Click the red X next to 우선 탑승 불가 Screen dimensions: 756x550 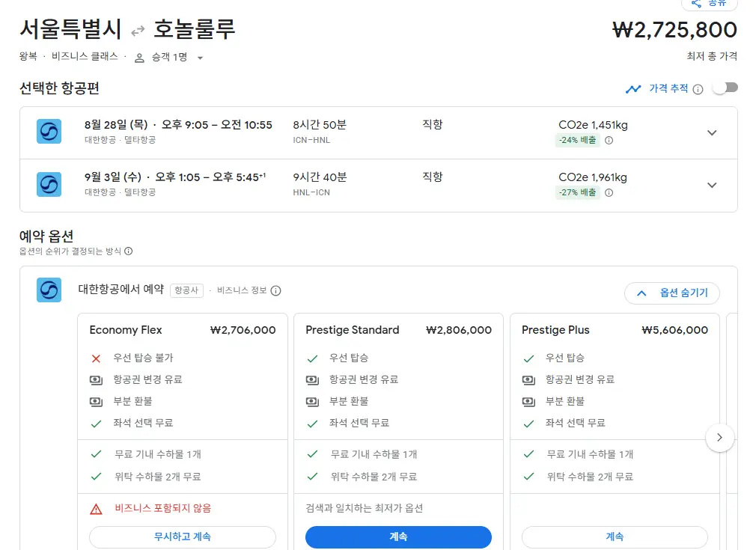click(96, 358)
